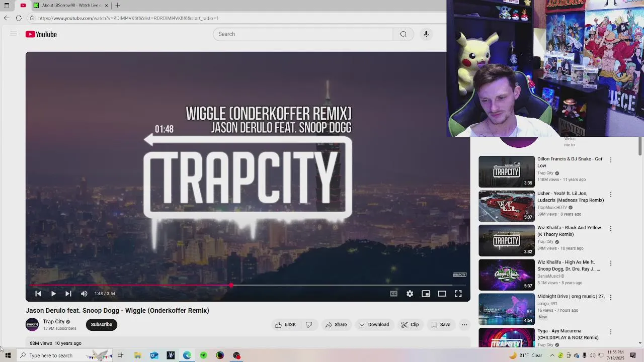The width and height of the screenshot is (644, 362).
Task: Open Wiz Khalifa Black And Yellow thumbnail
Action: (x=507, y=240)
